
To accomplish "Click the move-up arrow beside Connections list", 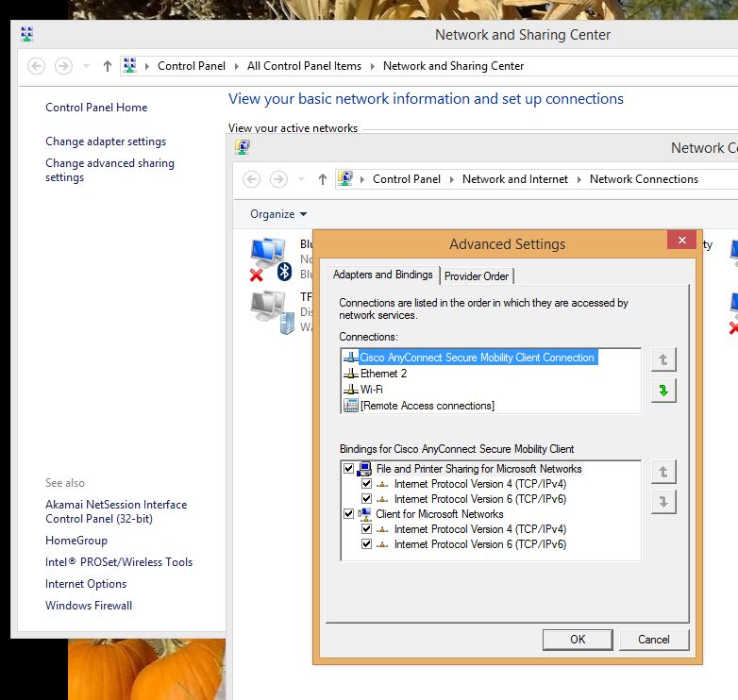I will 663,359.
